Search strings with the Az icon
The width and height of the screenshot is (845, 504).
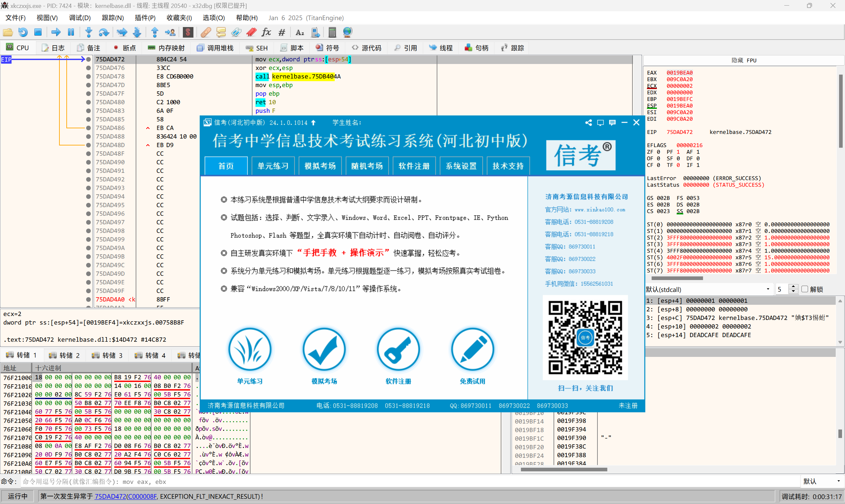coord(300,32)
